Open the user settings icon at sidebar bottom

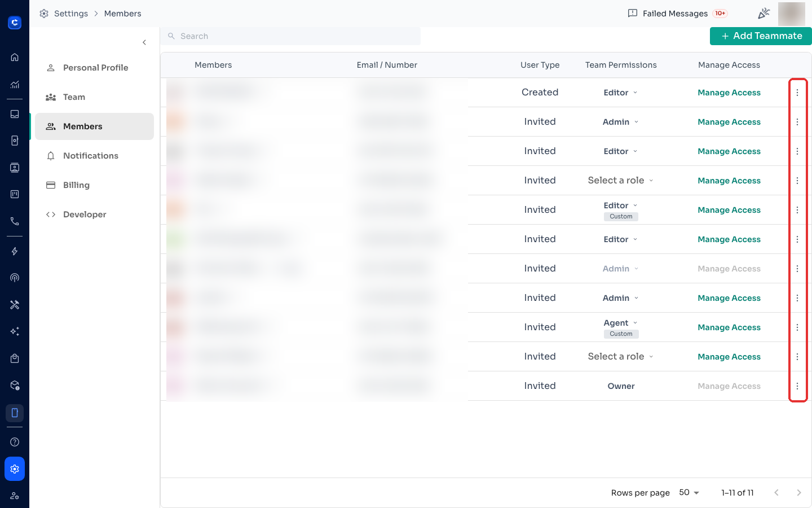(x=15, y=496)
